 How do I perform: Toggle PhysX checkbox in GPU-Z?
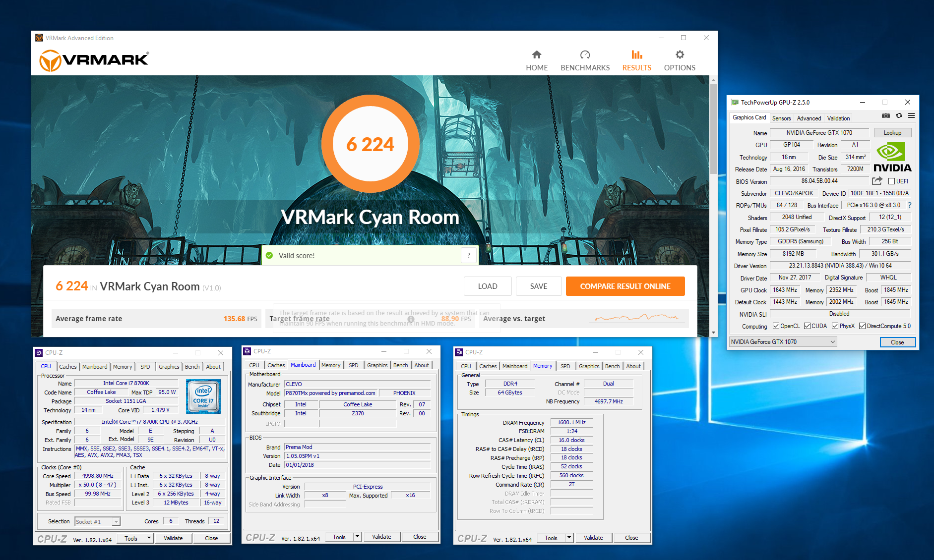(835, 326)
